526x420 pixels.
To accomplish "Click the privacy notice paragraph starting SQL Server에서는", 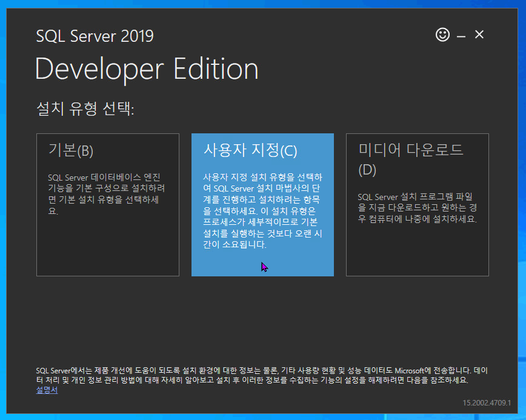I will pos(262,375).
